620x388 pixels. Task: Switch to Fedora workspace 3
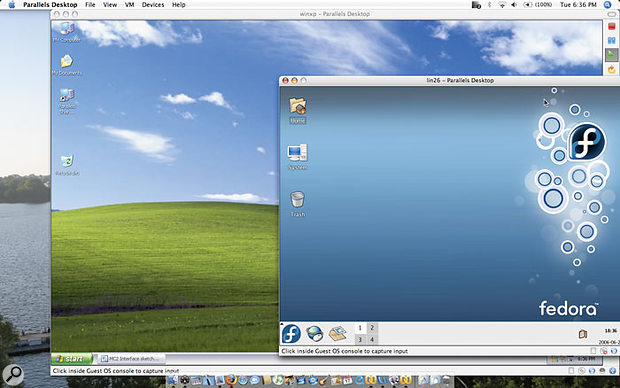click(360, 339)
